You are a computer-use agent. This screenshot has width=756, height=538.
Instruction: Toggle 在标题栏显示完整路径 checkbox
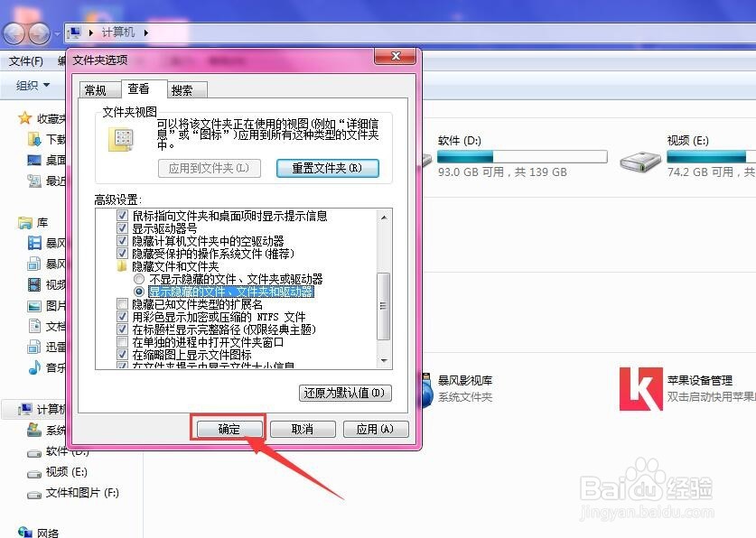point(123,329)
